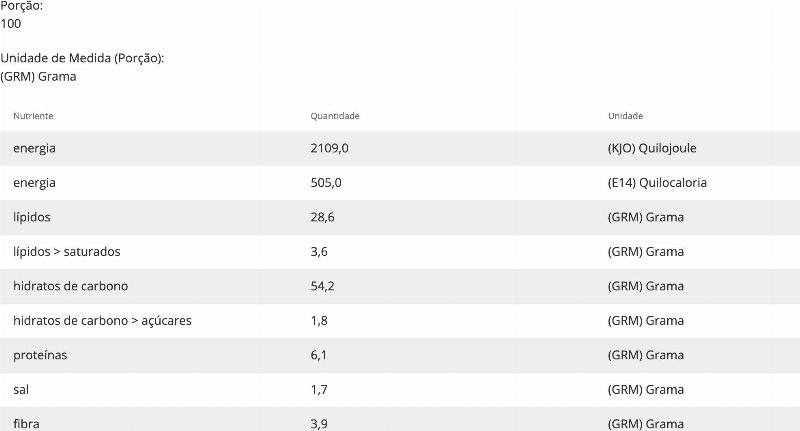Select the energia Quilojoule row

(400, 148)
